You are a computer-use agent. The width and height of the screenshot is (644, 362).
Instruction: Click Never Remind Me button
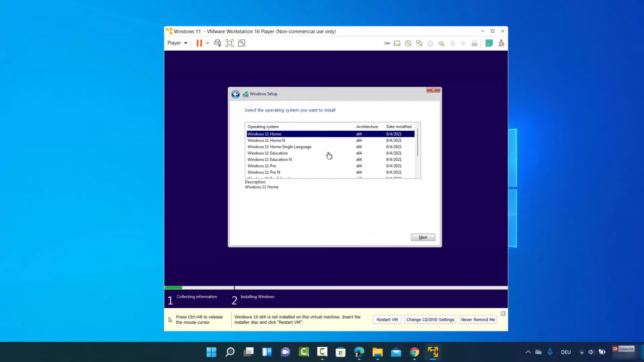pos(478,320)
